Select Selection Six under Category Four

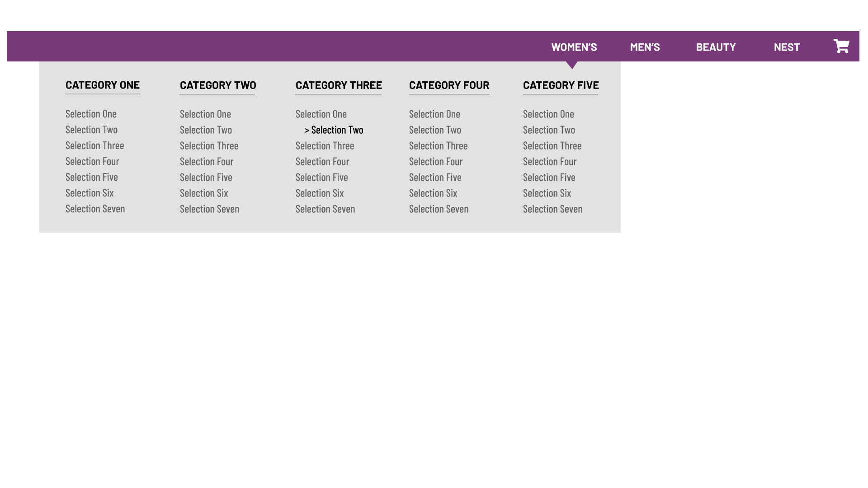click(433, 193)
